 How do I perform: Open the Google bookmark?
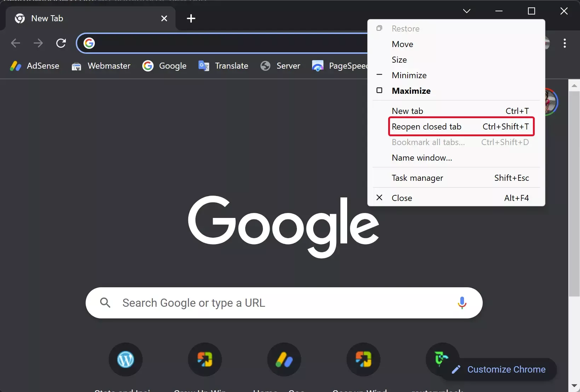(x=164, y=66)
